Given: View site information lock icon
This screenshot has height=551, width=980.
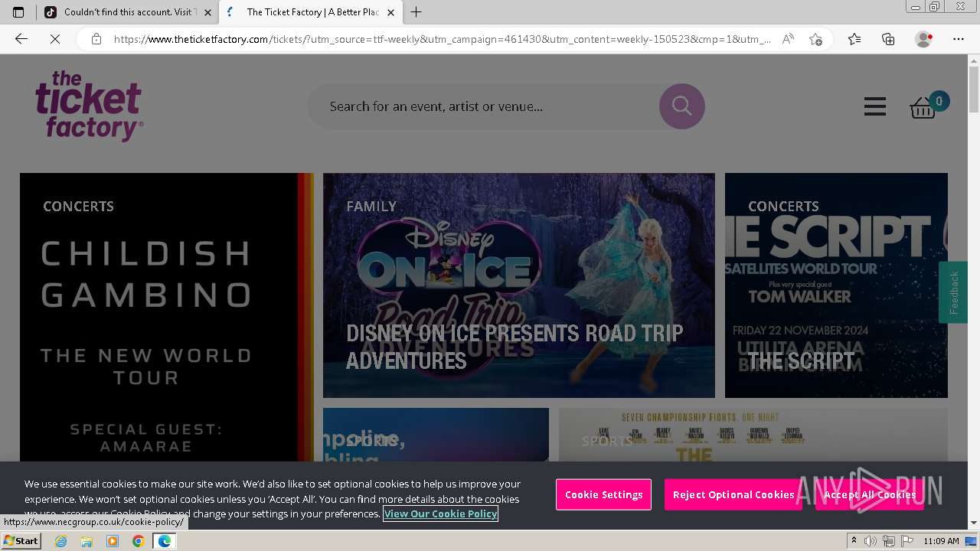Looking at the screenshot, I should coord(96,39).
